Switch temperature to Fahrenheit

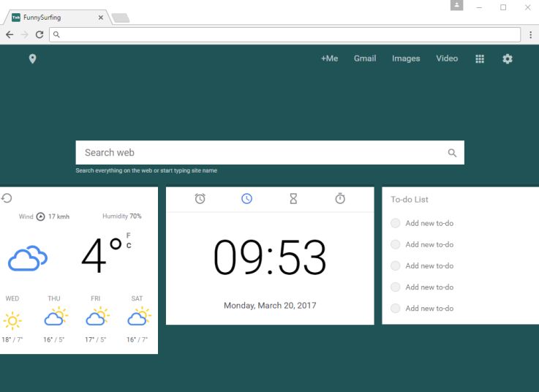(x=129, y=235)
